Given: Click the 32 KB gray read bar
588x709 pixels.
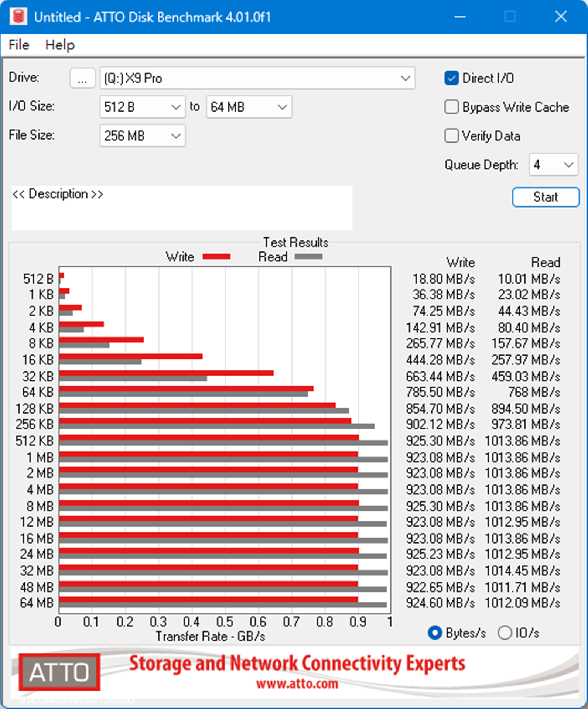Looking at the screenshot, I should [x=133, y=379].
